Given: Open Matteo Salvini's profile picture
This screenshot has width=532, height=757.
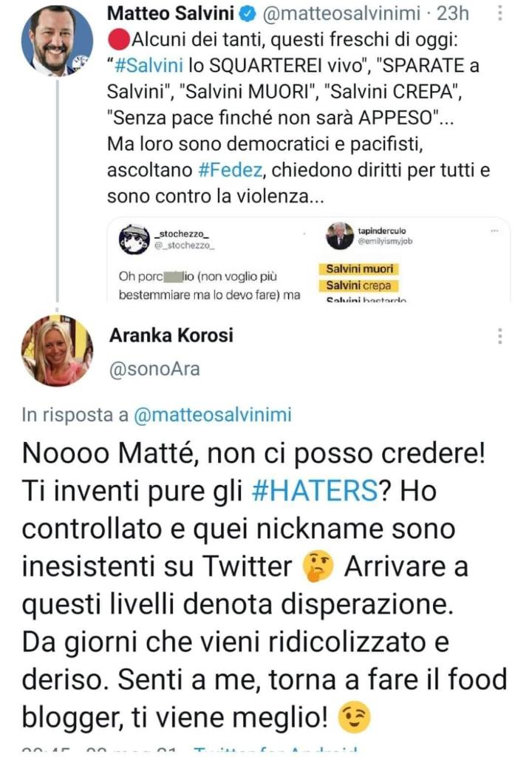Looking at the screenshot, I should [57, 41].
